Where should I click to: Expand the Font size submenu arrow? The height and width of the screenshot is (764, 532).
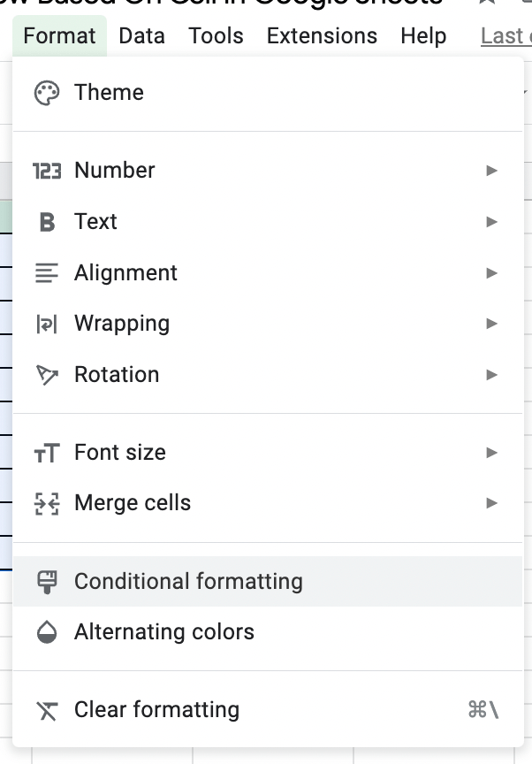tap(492, 453)
